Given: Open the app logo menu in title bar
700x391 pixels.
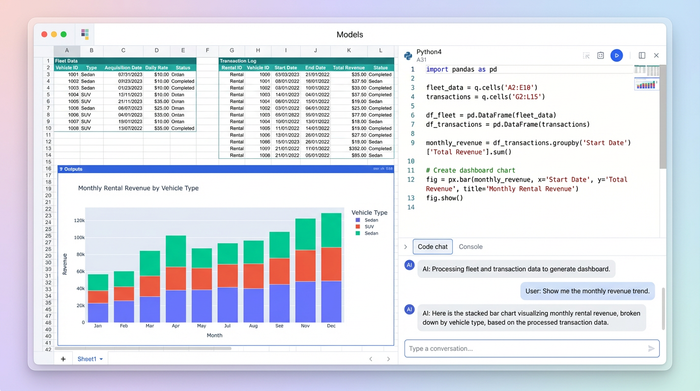Looking at the screenshot, I should click(85, 34).
